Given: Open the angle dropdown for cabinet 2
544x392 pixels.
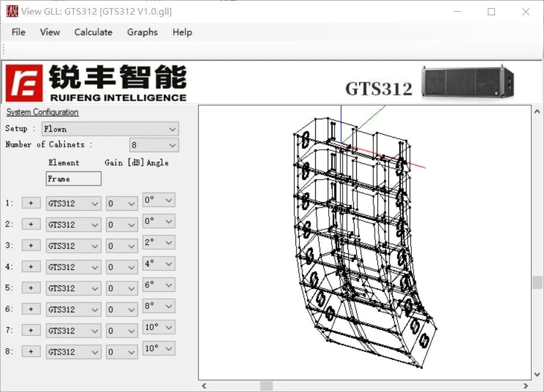Looking at the screenshot, I should (x=159, y=221).
